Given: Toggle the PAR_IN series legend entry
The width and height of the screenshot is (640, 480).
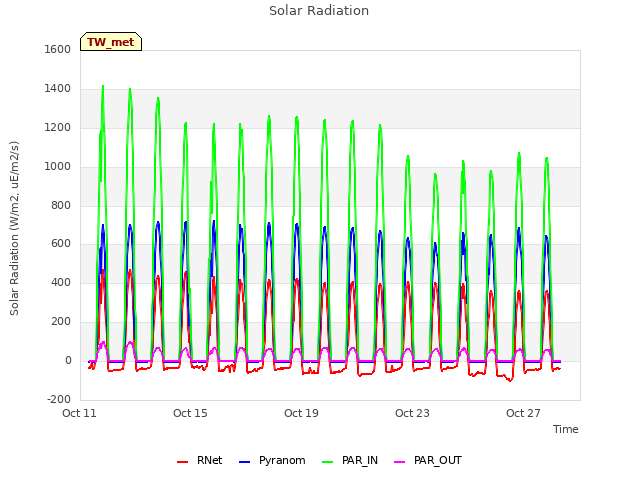Looking at the screenshot, I should pos(350,460).
